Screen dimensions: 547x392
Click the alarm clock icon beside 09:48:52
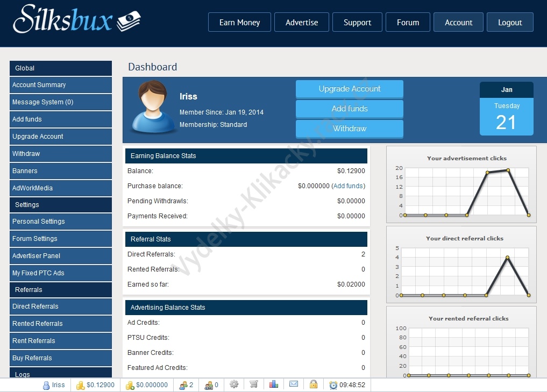click(x=333, y=385)
